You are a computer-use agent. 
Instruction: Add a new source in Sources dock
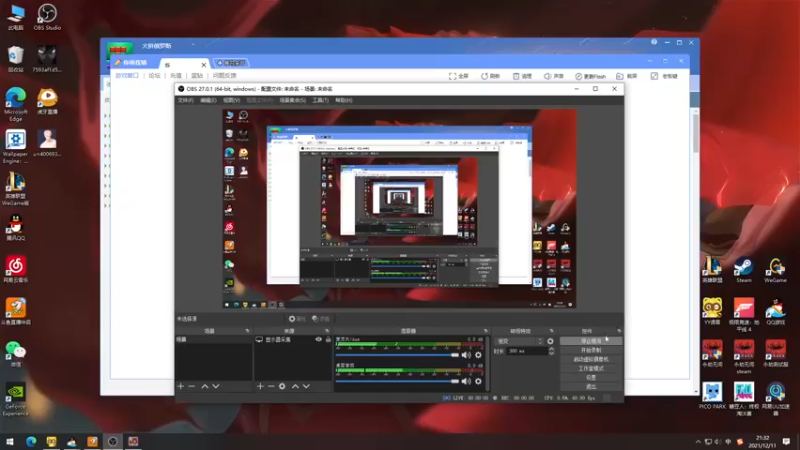coord(260,386)
